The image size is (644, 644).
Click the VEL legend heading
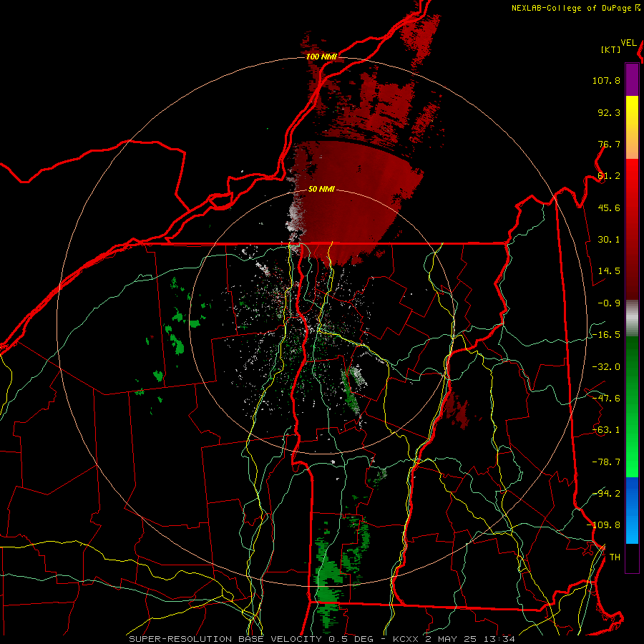click(x=628, y=43)
